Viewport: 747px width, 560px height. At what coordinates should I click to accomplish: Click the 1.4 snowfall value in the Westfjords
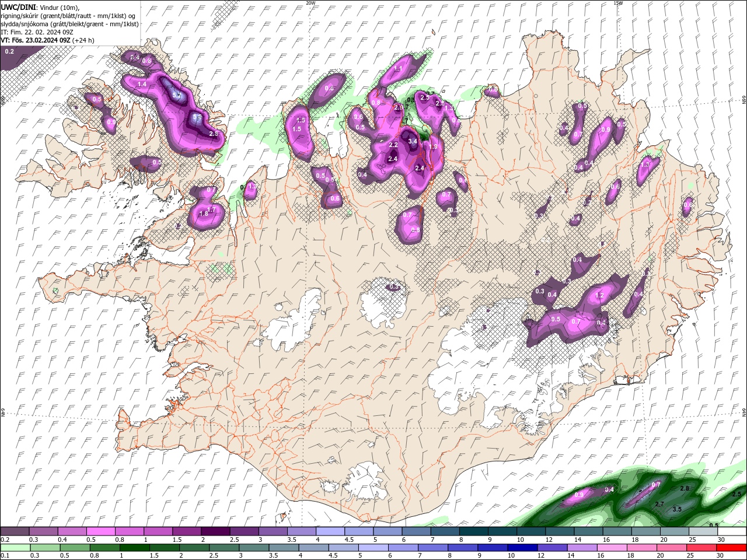142,85
